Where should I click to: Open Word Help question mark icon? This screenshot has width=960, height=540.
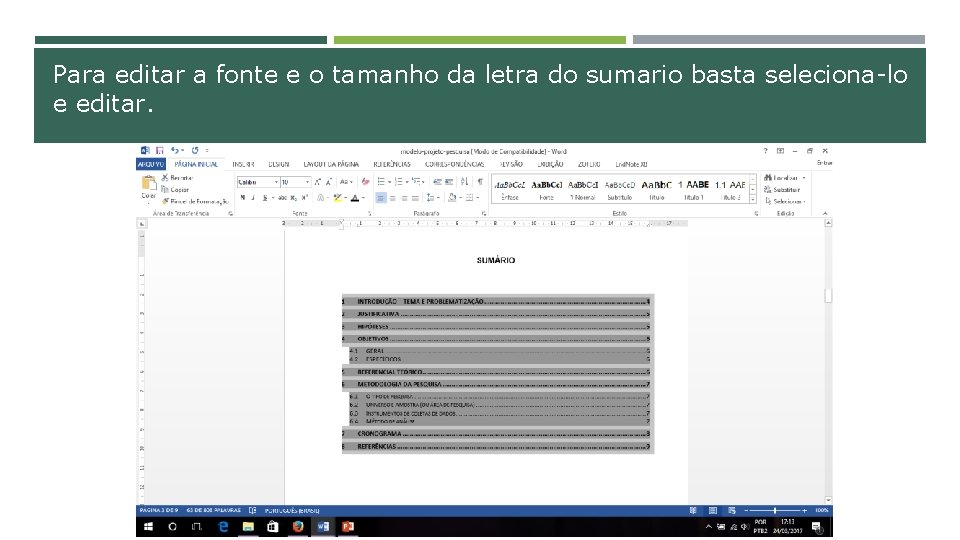(x=765, y=151)
